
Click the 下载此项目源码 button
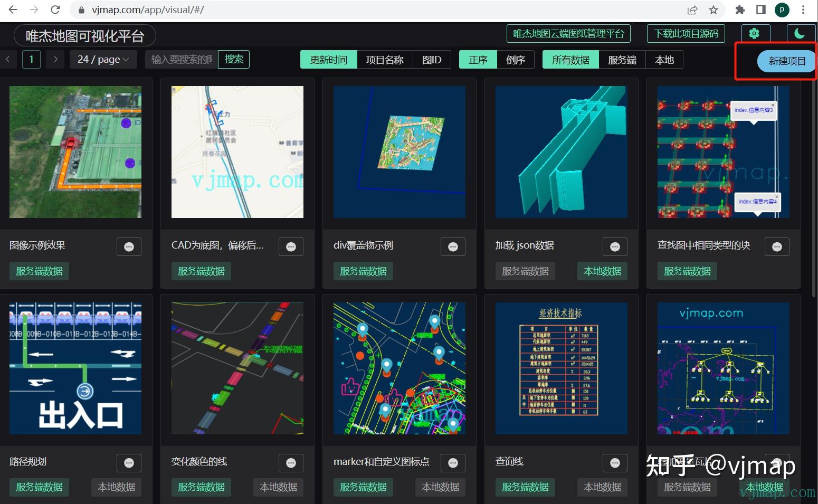point(686,33)
